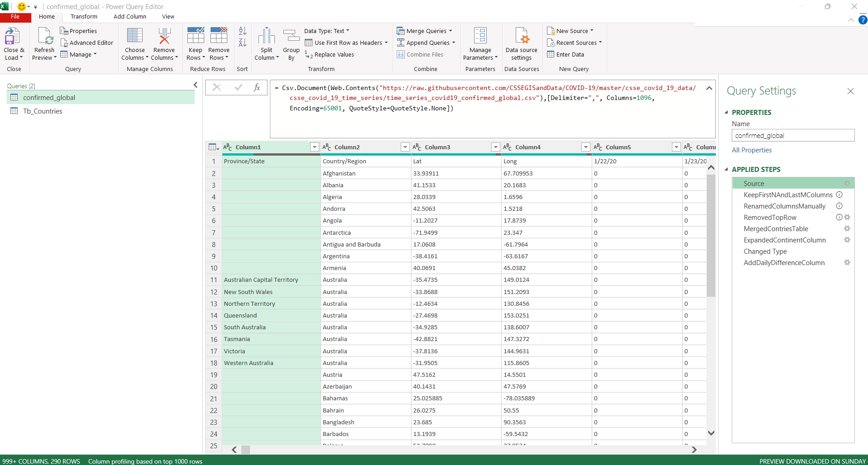
Task: Commit the formula with the checkmark button
Action: click(x=238, y=87)
